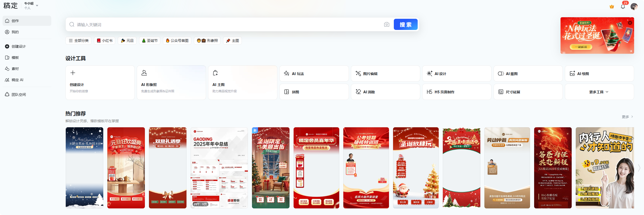Select the 小红书 category tag
Screen dimensions: 644x215
click(105, 41)
